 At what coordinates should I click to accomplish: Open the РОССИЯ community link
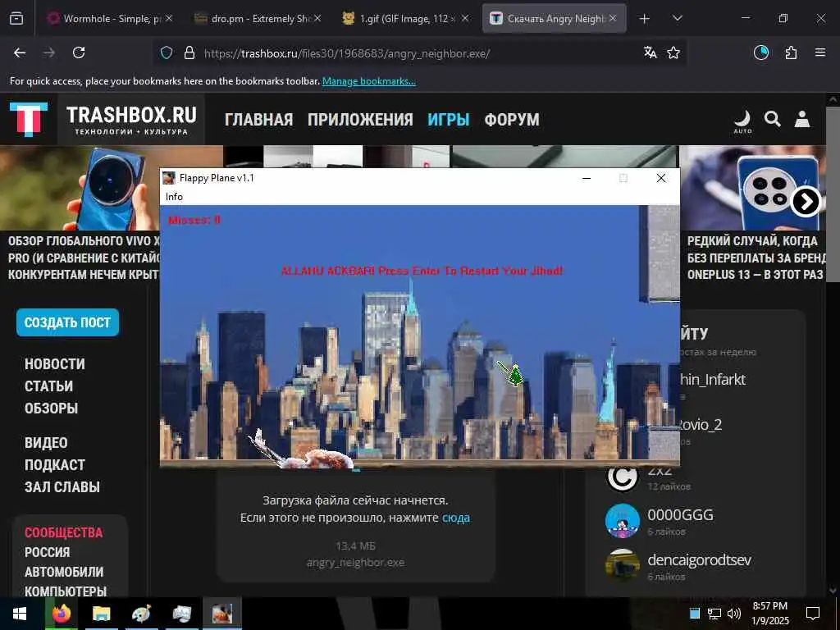click(x=47, y=552)
